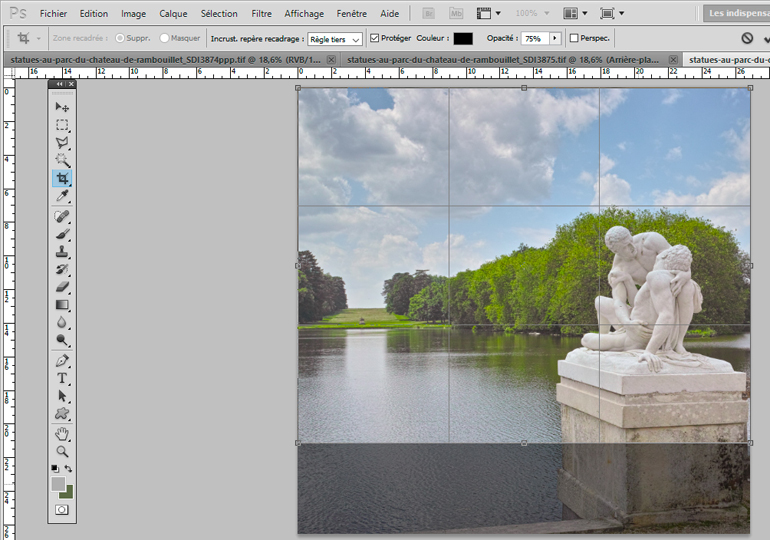Image resolution: width=770 pixels, height=540 pixels.
Task: Close the SDI3875.tif document tab
Action: pyautogui.click(x=673, y=59)
